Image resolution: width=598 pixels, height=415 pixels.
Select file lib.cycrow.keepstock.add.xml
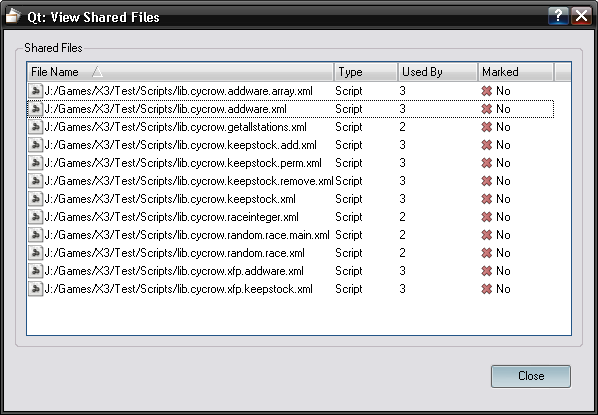click(180, 145)
